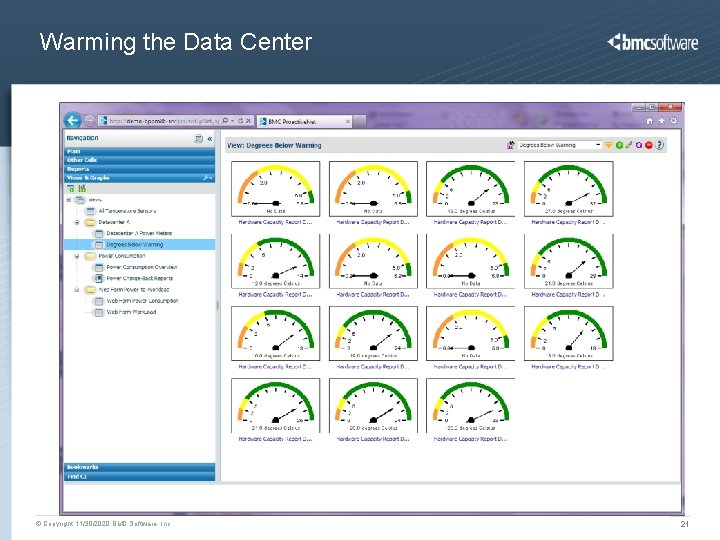The width and height of the screenshot is (720, 540).
Task: Collapse the Web Form Power to Workload node
Action: click(77, 290)
